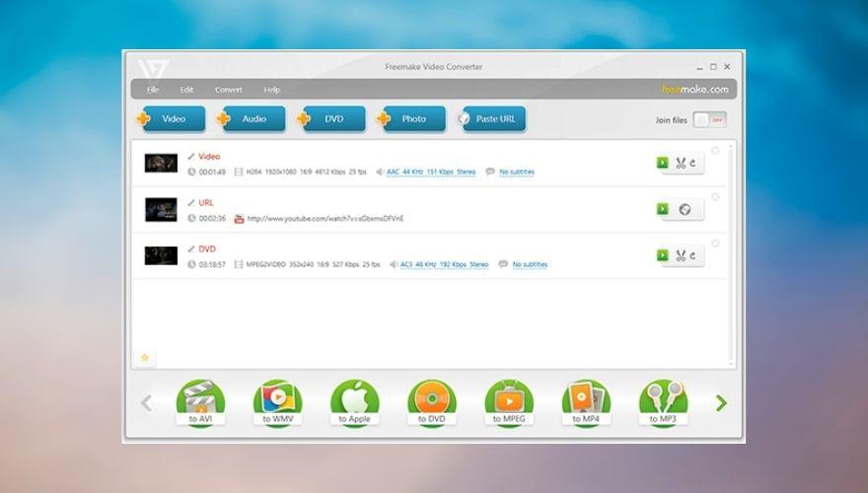868x493 pixels.
Task: Select the to Apple conversion icon
Action: point(354,402)
